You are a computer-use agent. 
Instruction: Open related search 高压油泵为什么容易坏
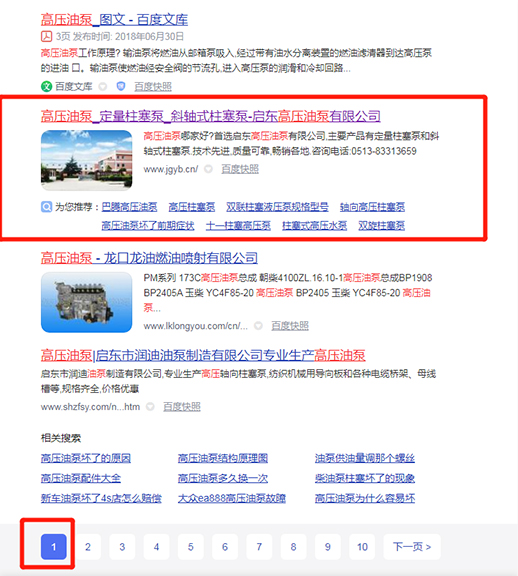point(365,498)
